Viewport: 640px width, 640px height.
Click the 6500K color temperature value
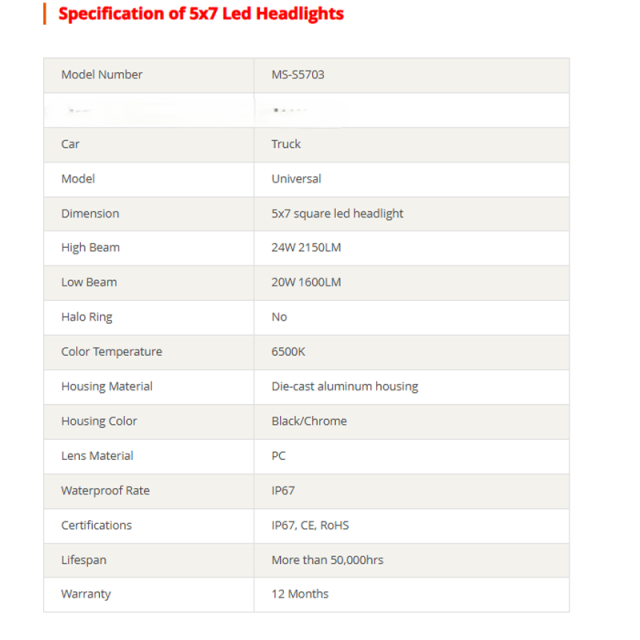(x=288, y=351)
